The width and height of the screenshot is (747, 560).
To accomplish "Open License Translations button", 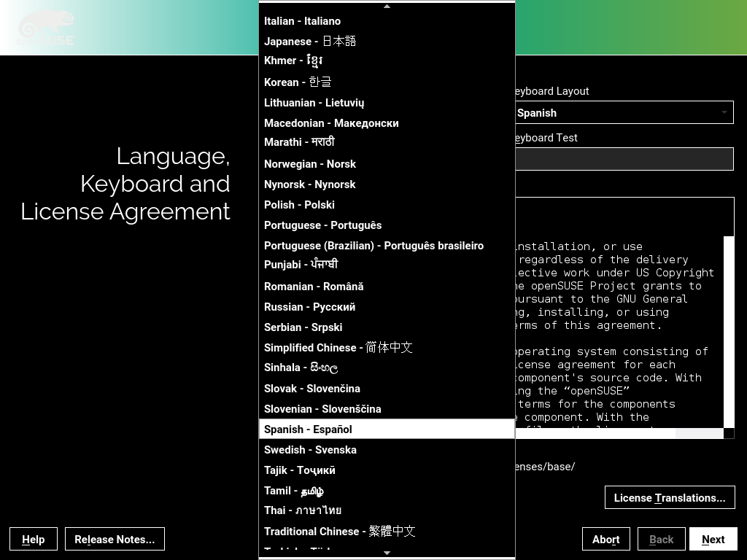I will 669,498.
